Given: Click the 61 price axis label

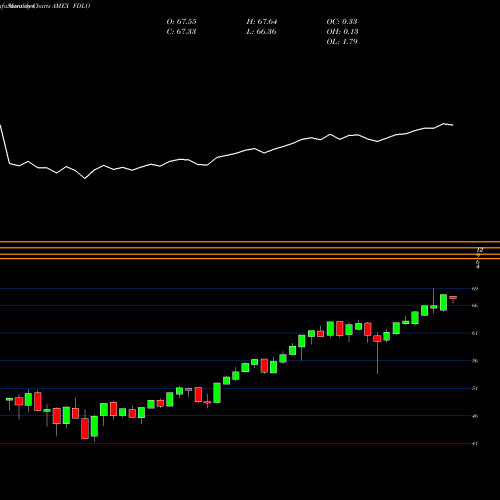Looking at the screenshot, I should coord(475,333).
